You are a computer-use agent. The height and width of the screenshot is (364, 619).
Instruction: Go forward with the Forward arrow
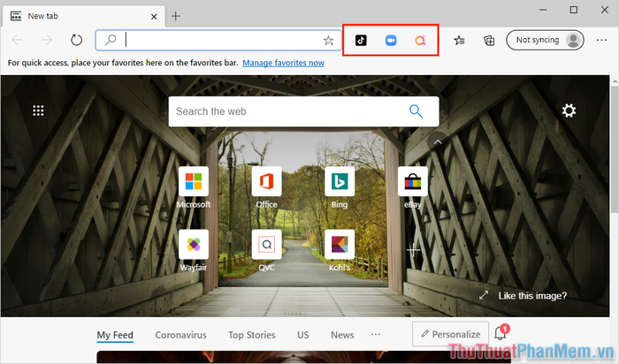47,40
